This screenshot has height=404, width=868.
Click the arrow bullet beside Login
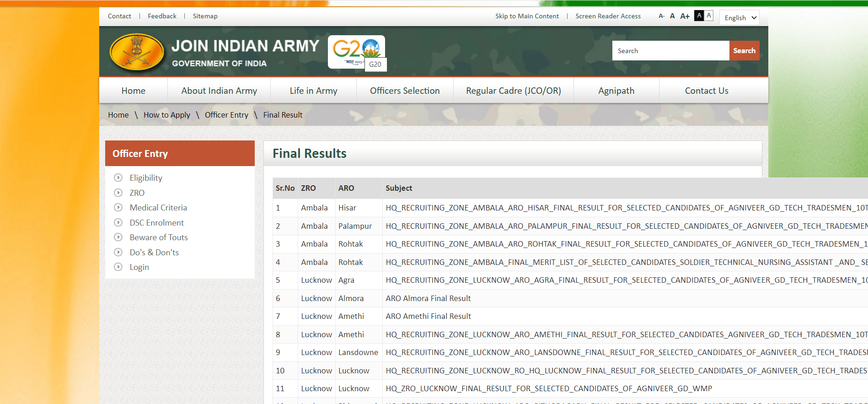[118, 267]
